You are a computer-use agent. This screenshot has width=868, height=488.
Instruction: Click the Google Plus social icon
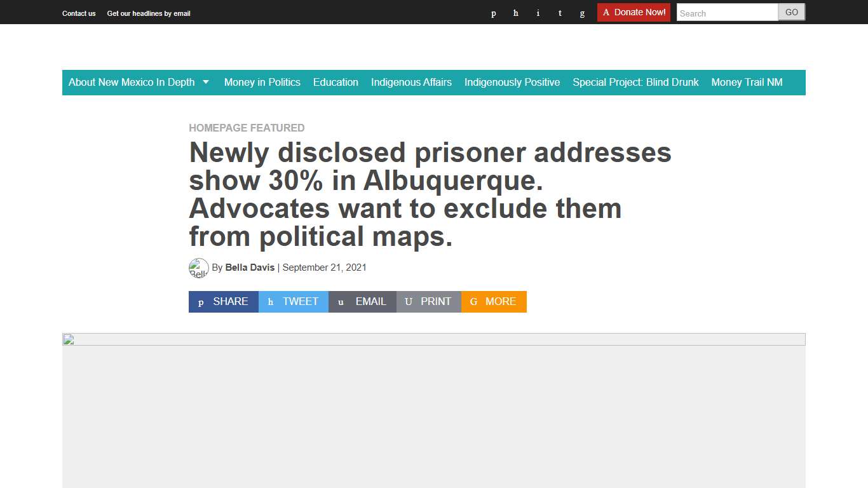click(x=582, y=13)
